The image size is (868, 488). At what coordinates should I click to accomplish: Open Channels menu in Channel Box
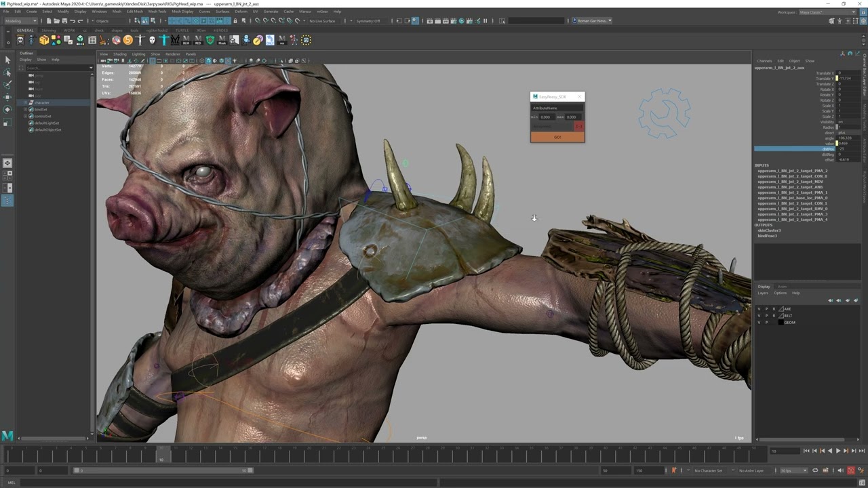764,61
